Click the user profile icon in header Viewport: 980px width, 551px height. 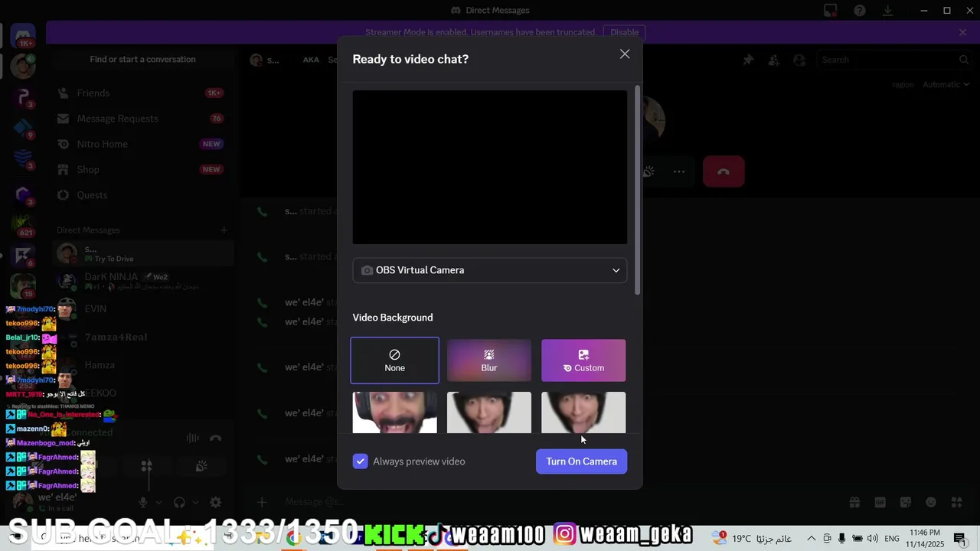799,60
